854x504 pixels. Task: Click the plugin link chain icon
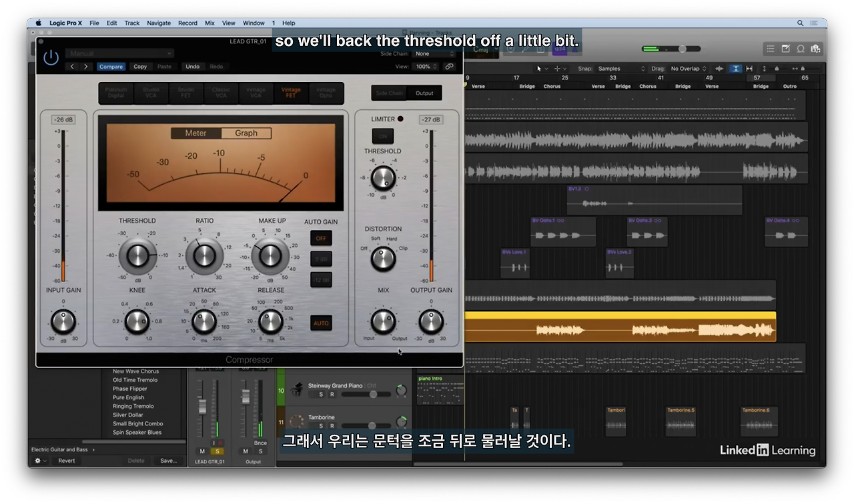click(450, 67)
